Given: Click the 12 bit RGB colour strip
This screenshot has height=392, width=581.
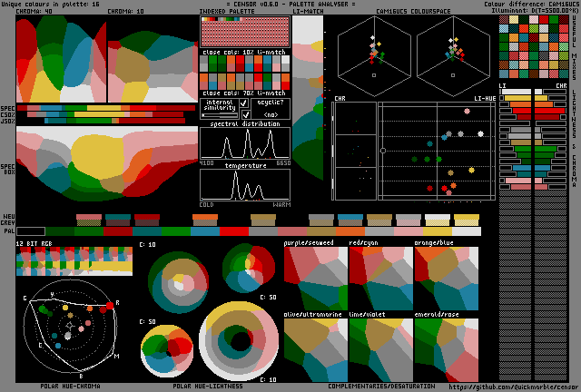Looking at the screenshot, I should click(x=74, y=262).
